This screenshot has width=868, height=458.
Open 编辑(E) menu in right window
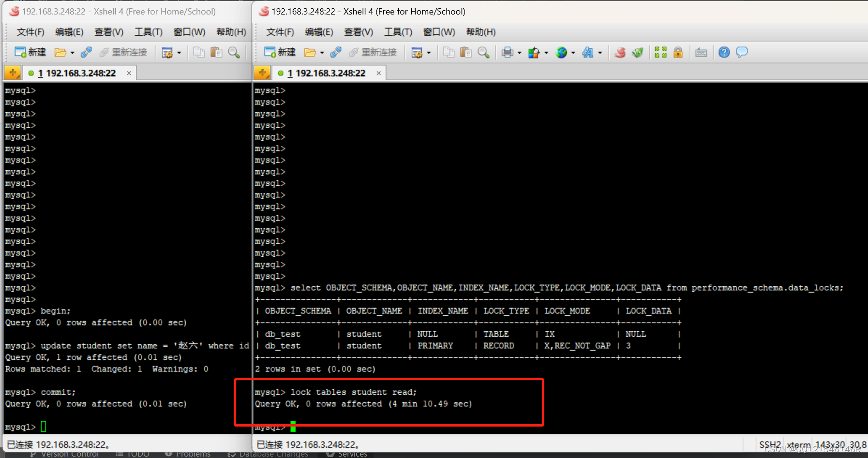point(319,32)
